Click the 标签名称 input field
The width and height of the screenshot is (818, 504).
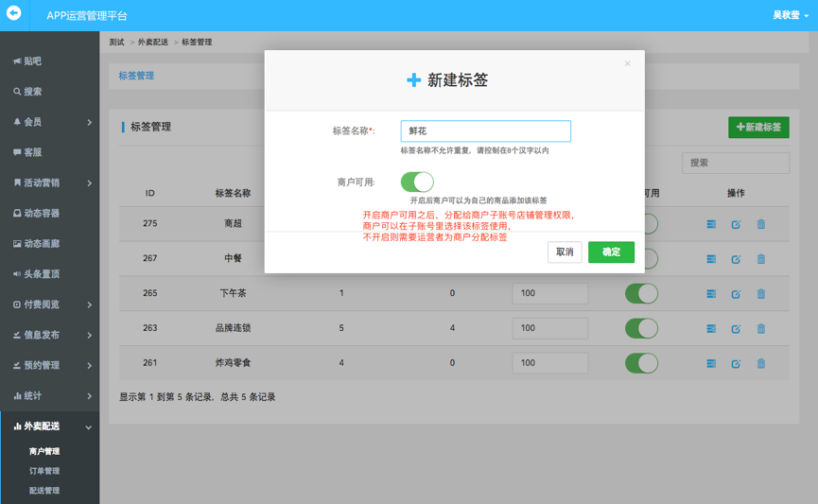[485, 131]
